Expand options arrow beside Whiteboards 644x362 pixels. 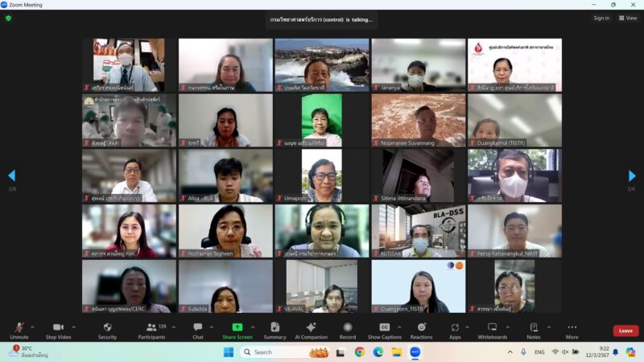pyautogui.click(x=508, y=327)
